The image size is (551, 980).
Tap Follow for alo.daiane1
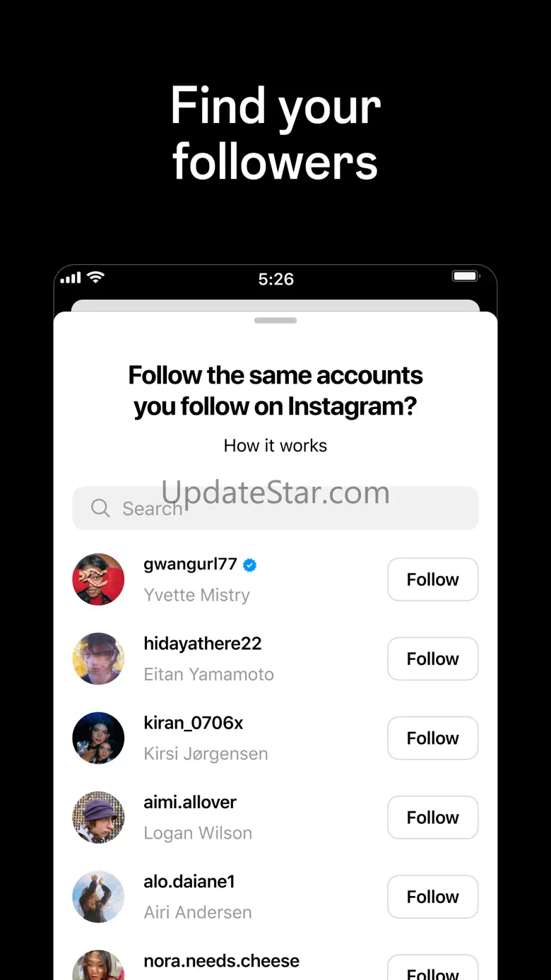coord(432,896)
